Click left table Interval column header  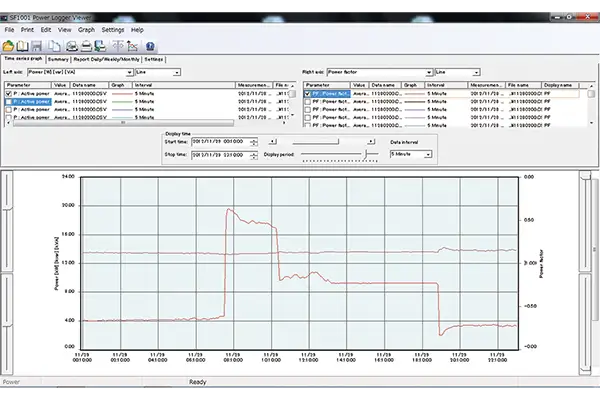184,85
